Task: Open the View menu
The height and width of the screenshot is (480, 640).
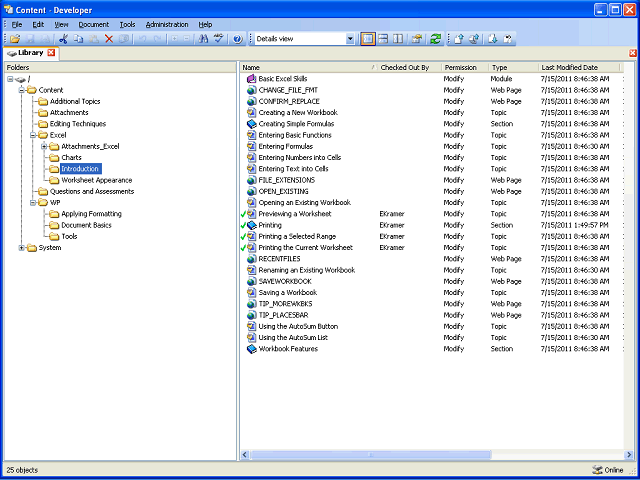Action: click(x=61, y=24)
